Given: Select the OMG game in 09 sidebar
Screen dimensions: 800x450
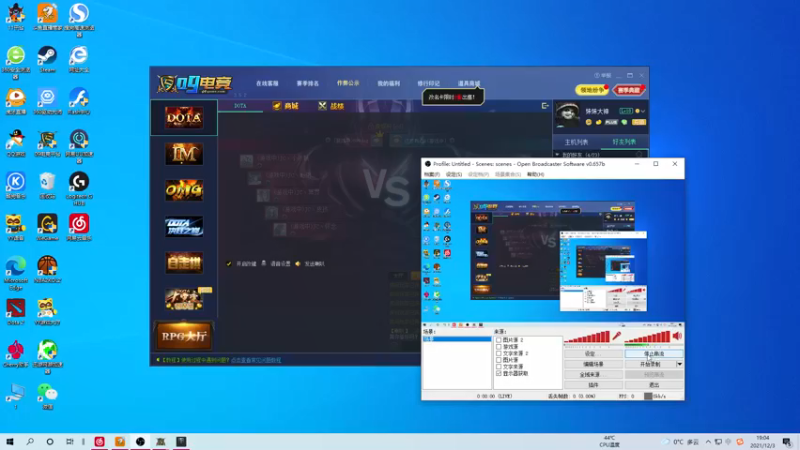Looking at the screenshot, I should click(184, 190).
